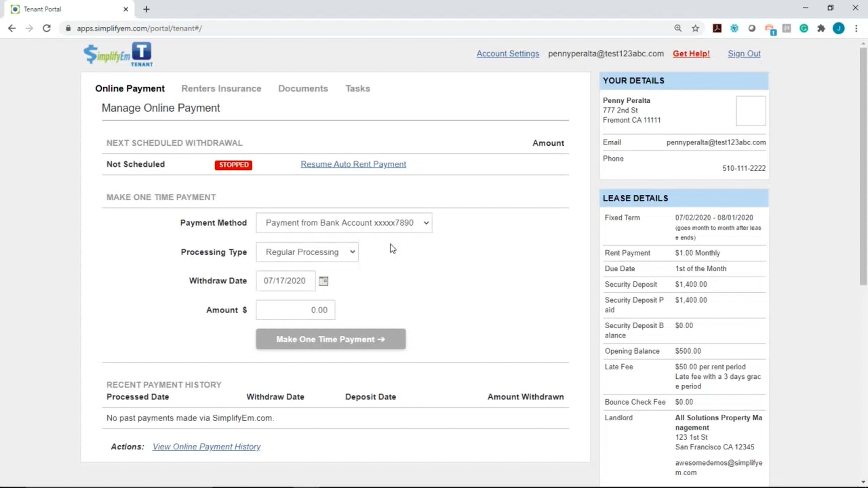Switch to the Online Payment tab
This screenshot has width=868, height=488.
coord(130,89)
